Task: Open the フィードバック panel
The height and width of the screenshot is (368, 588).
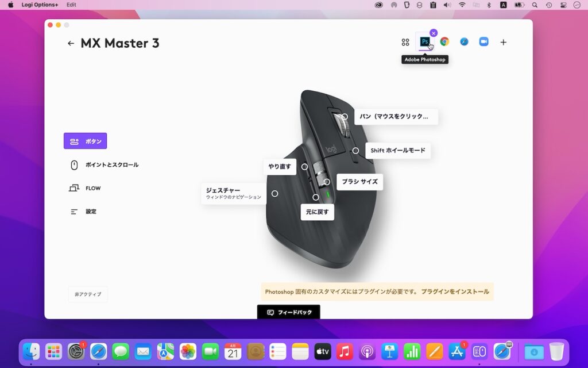Action: 289,312
